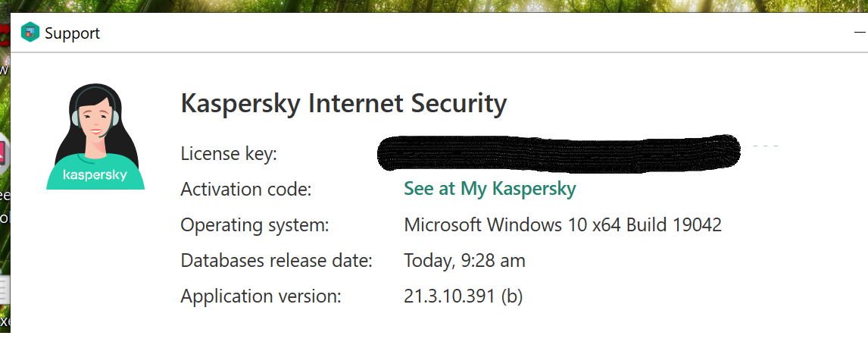Screen dimensions: 868x345
Task: Click the pink desktop icon behind the window
Action: point(4,154)
